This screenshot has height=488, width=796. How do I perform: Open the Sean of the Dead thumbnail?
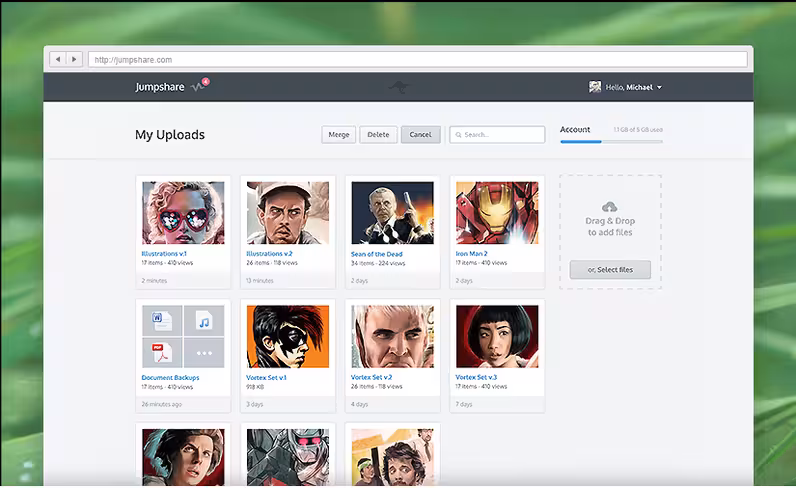[392, 213]
